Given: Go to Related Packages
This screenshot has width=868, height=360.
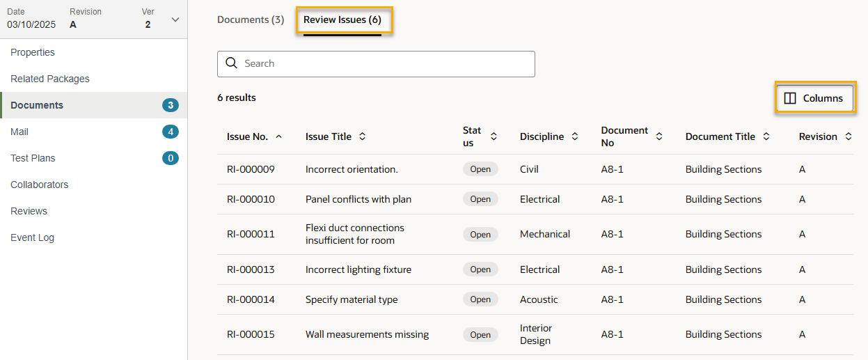Looking at the screenshot, I should pyautogui.click(x=50, y=79).
